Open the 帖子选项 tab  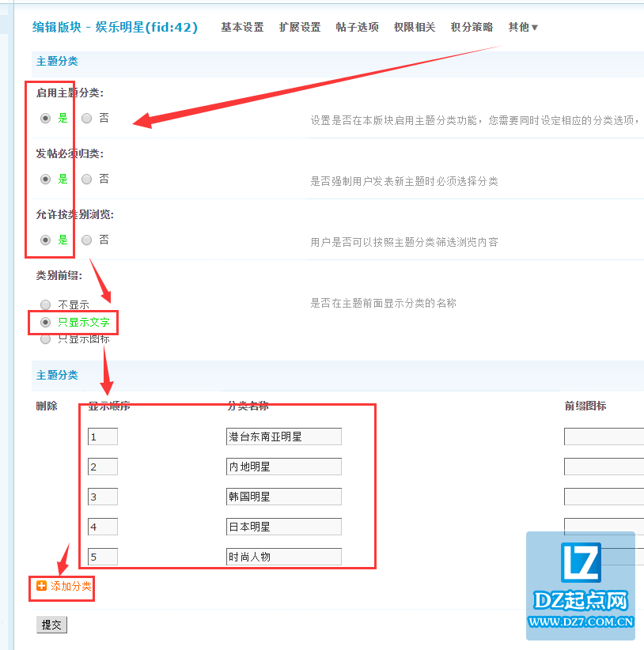pos(358,28)
